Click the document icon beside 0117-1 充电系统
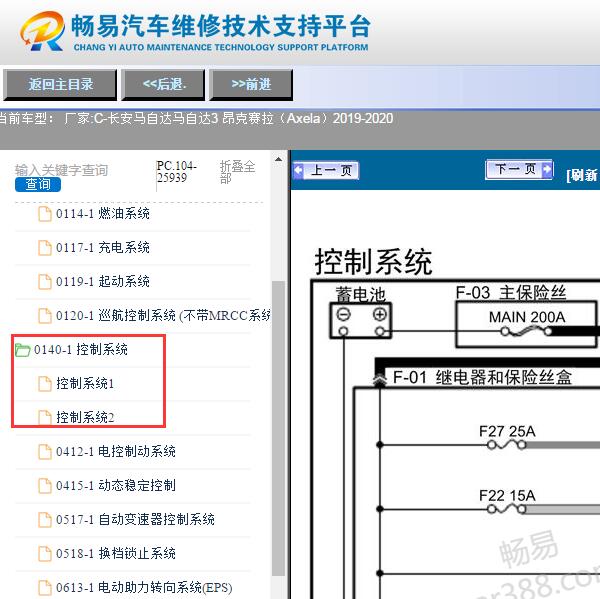Image resolution: width=600 pixels, height=599 pixels. (x=45, y=248)
